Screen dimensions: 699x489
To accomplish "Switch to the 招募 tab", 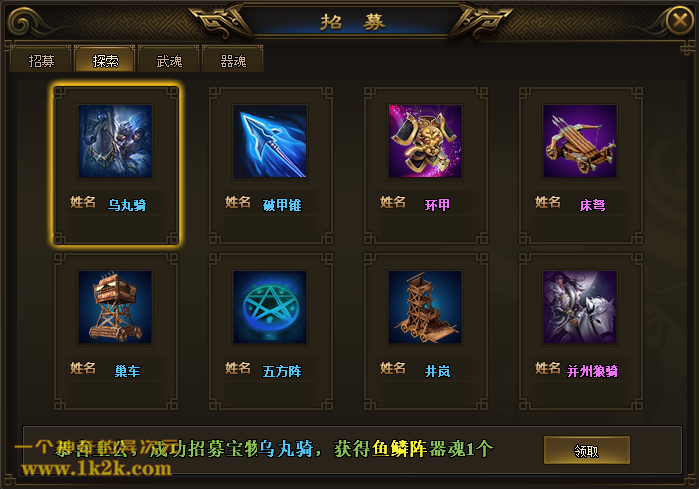I will coord(41,60).
